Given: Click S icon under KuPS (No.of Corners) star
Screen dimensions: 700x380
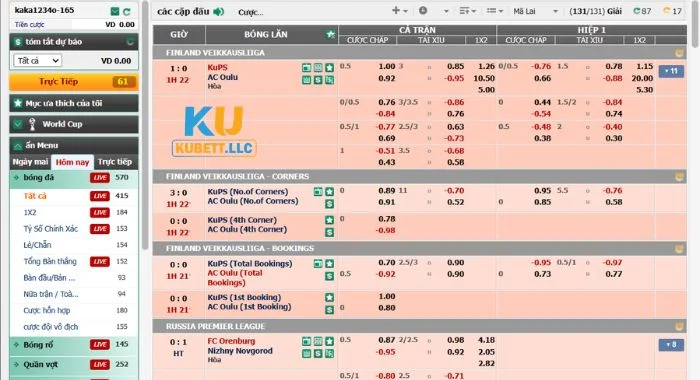Looking at the screenshot, I should click(x=329, y=204).
